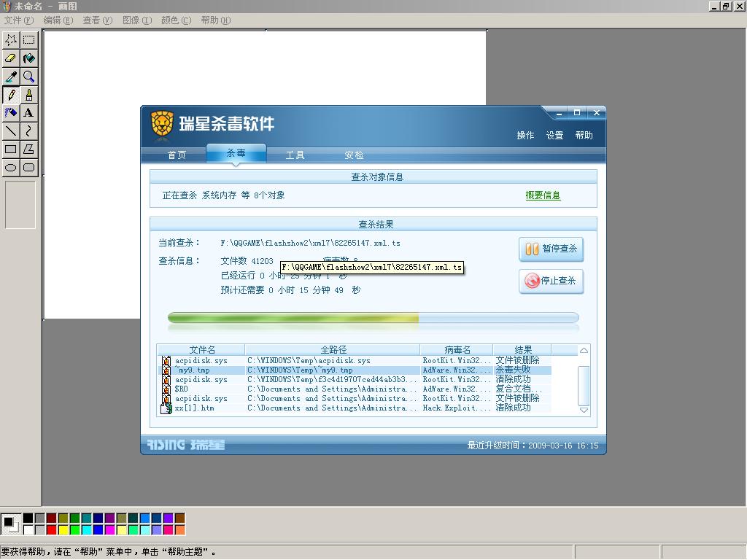Click 最近升级时间 2009-03-16 16:15 text

point(533,446)
